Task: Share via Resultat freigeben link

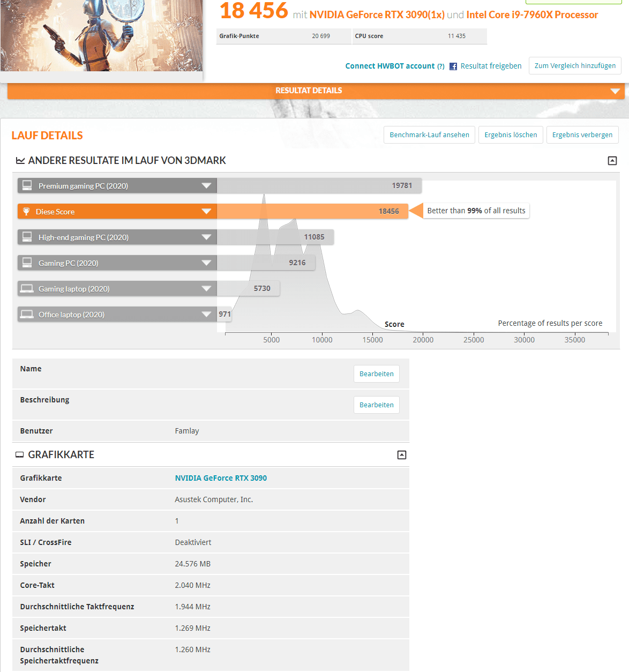Action: 491,66
